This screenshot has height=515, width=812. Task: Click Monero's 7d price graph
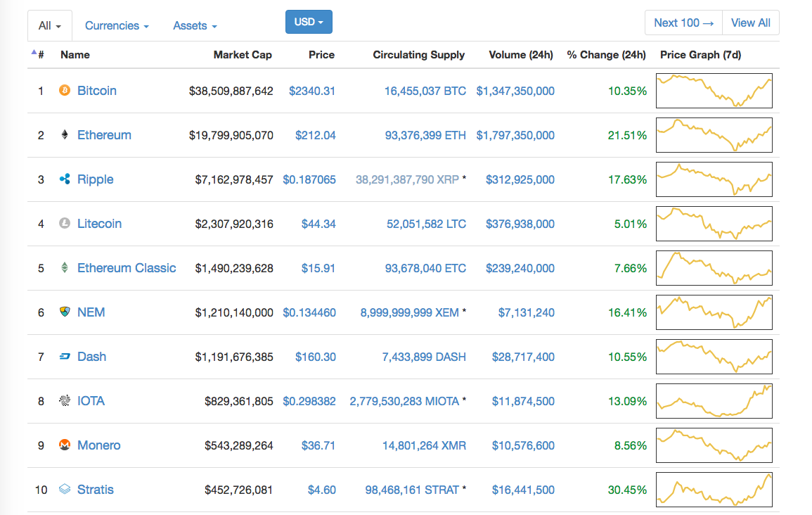[x=714, y=445]
